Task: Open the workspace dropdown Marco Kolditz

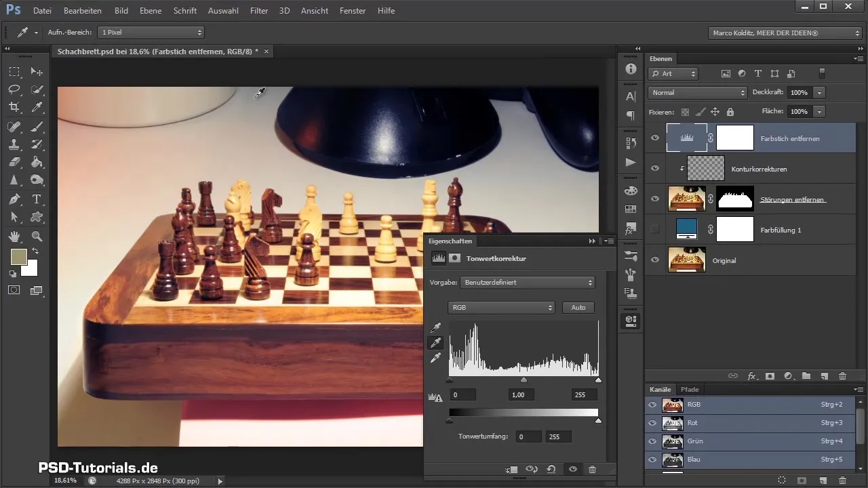Action: pos(785,33)
